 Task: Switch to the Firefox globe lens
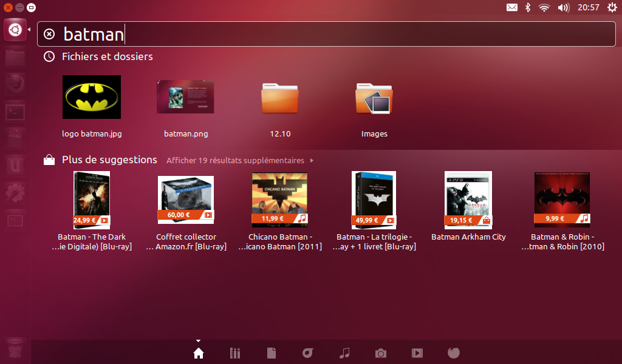[x=453, y=353]
